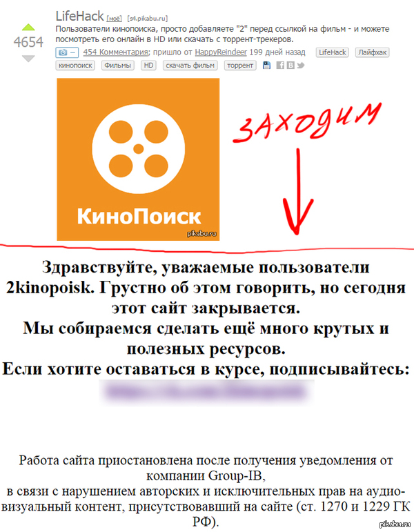Screen dimensions: 414x532
Task: Open the [моё] tag link
Action: coord(115,19)
